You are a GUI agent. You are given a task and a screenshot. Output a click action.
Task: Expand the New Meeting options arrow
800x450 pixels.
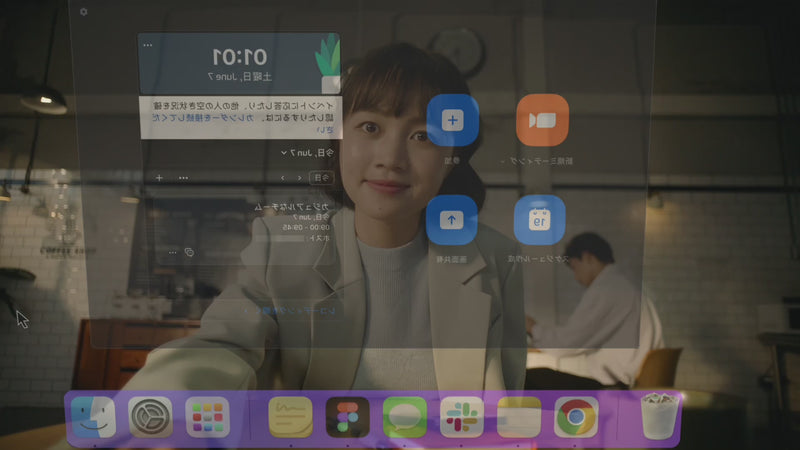tap(501, 160)
